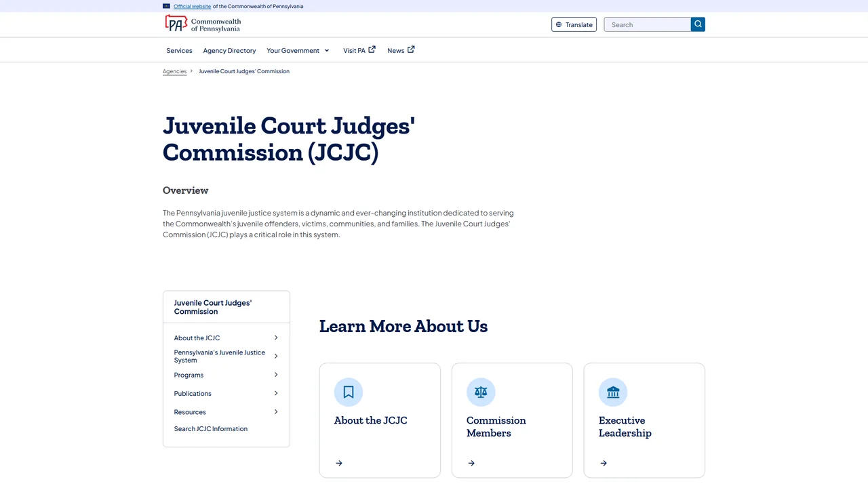
Task: Click the external-link icon beside Visit PA
Action: [372, 49]
